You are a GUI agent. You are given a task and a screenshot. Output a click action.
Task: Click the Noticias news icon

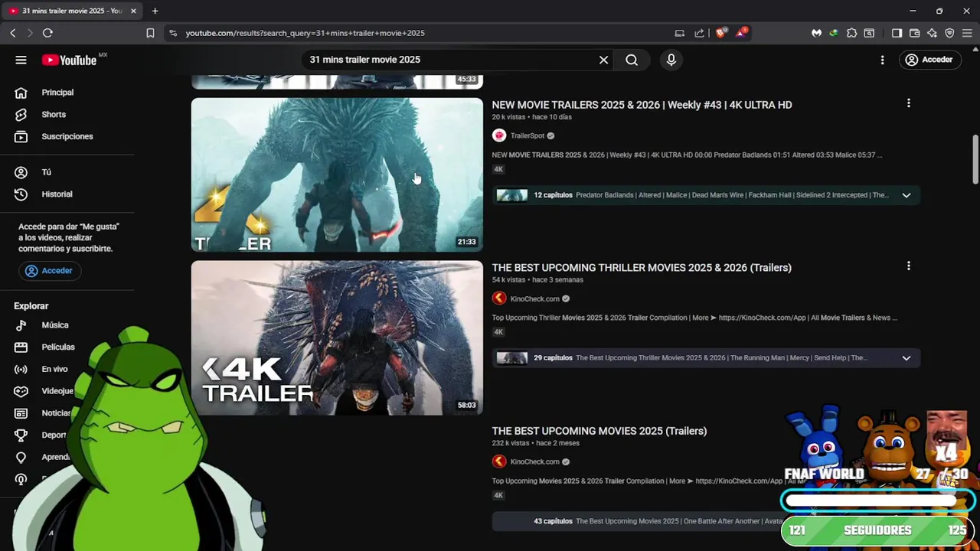(21, 413)
